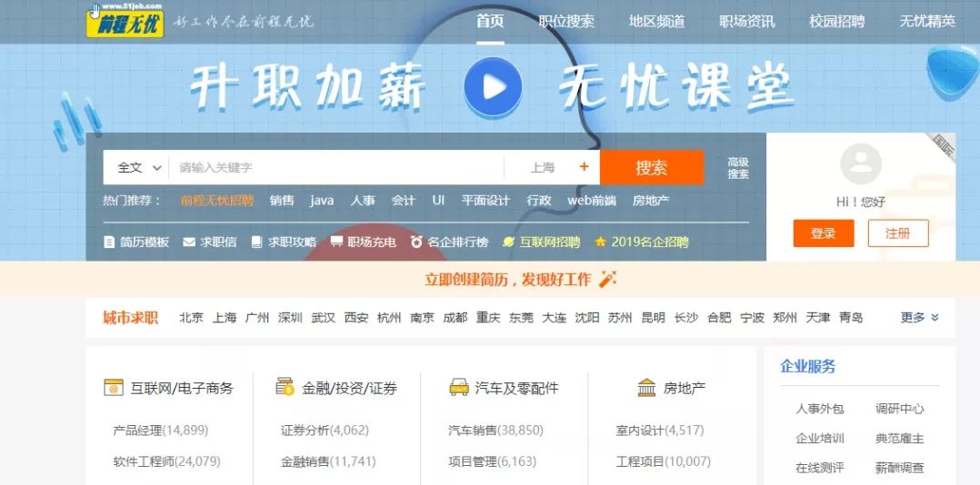
Task: Click the 登录 button
Action: [824, 233]
